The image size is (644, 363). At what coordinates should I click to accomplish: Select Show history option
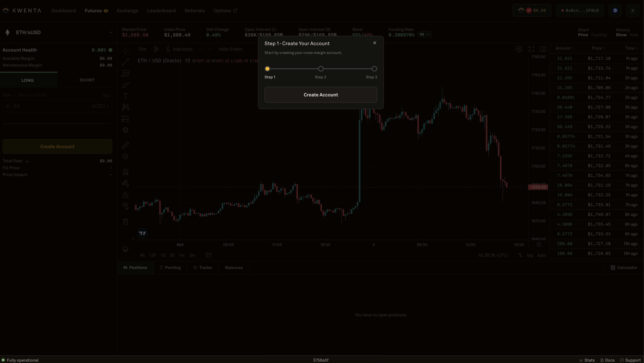(x=621, y=35)
